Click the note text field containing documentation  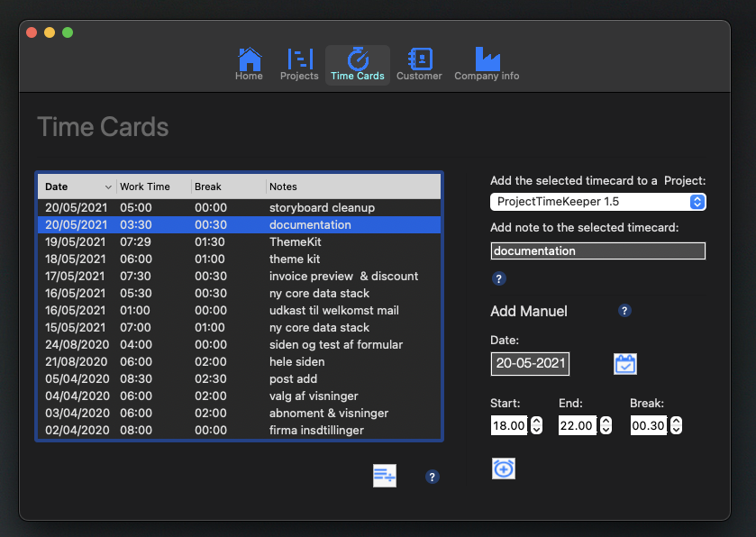click(x=597, y=251)
